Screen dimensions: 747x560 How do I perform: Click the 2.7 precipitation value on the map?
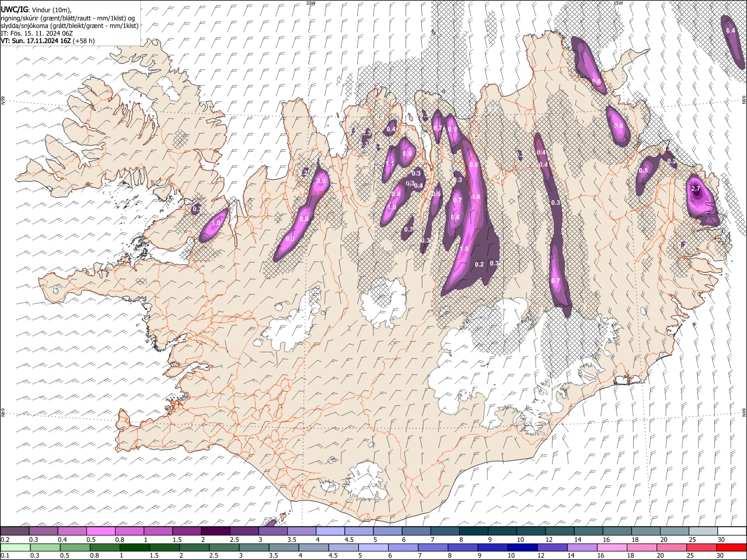click(x=695, y=189)
